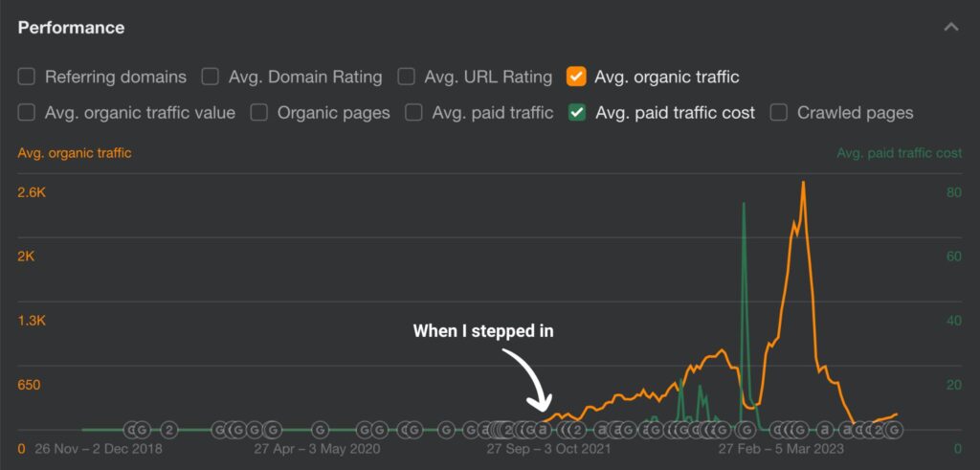Tick the Avg. organic traffic value checkbox
Image resolution: width=980 pixels, height=470 pixels.
(27, 113)
